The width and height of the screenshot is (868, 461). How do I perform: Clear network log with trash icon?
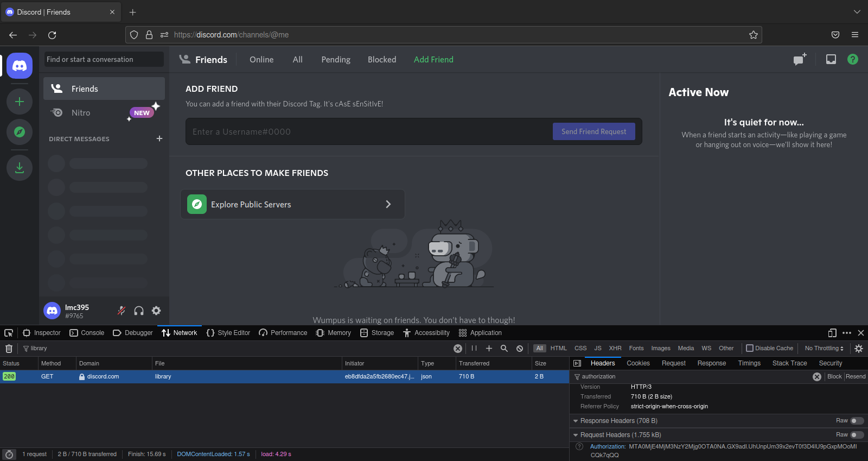(9, 349)
